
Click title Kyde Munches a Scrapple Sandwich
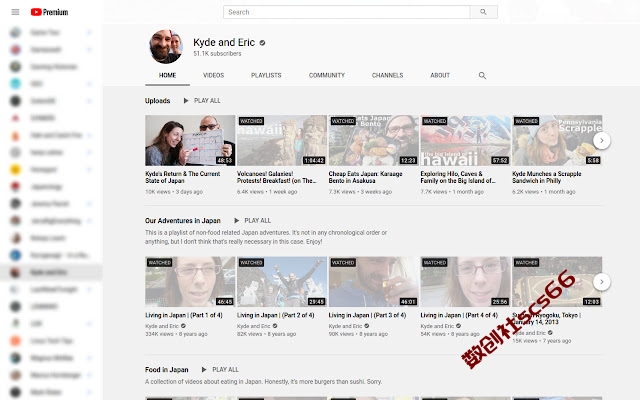pos(547,177)
